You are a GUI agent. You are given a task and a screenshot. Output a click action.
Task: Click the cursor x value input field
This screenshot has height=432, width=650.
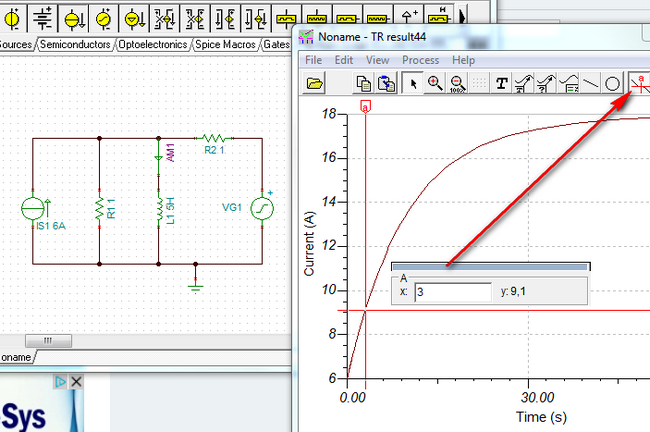(x=452, y=292)
